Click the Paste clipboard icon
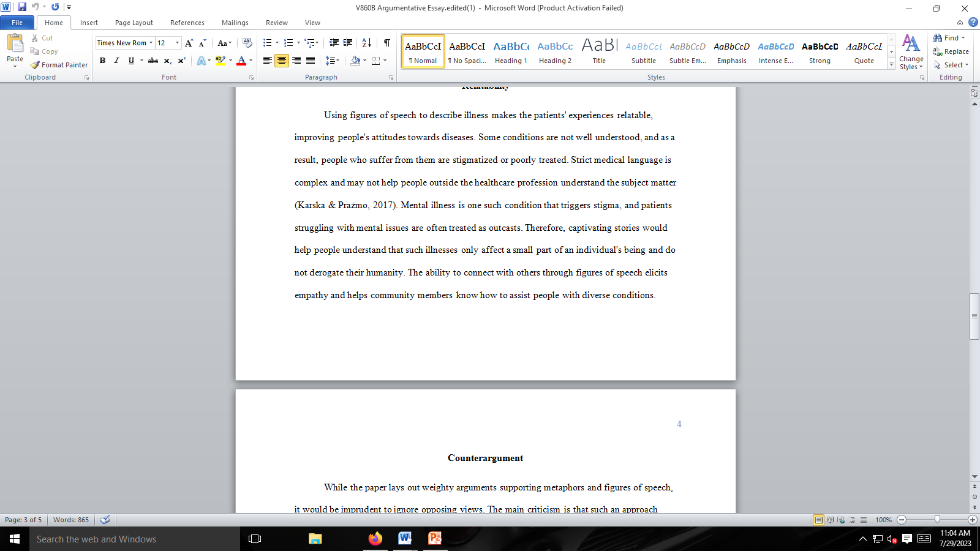Image resolution: width=980 pixels, height=551 pixels. point(15,43)
